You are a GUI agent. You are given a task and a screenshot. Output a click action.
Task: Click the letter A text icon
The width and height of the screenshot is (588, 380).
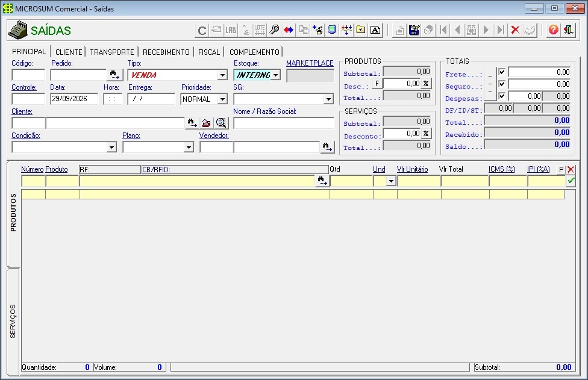click(375, 30)
